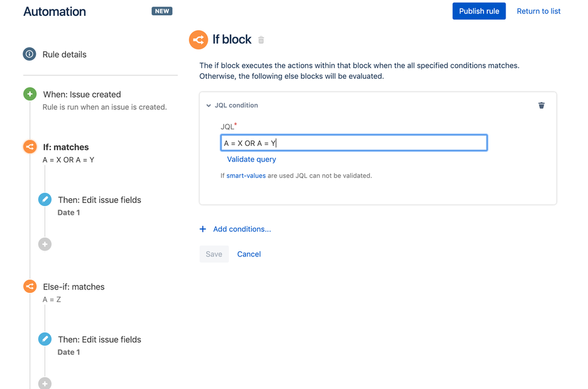Click Cancel
This screenshot has width=588, height=389.
pyautogui.click(x=249, y=254)
